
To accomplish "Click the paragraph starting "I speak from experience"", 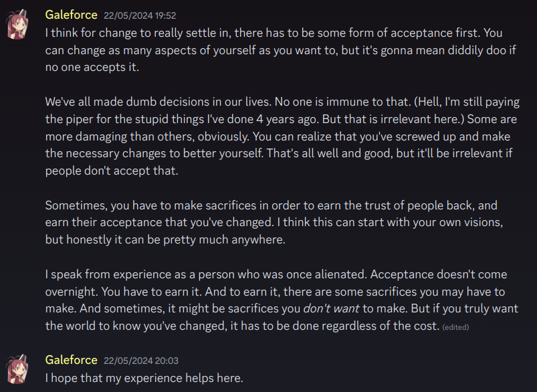I will click(282, 300).
